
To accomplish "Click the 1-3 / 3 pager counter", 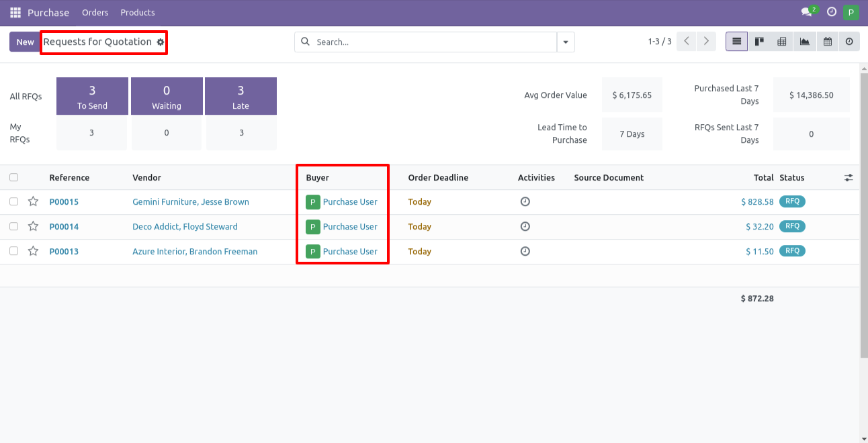I will [x=660, y=42].
